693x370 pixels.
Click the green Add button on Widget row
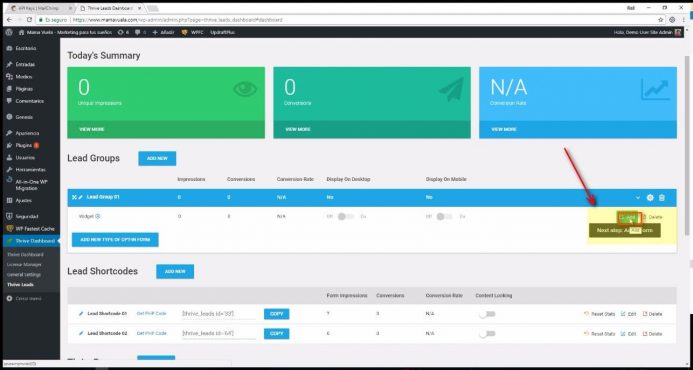[628, 217]
